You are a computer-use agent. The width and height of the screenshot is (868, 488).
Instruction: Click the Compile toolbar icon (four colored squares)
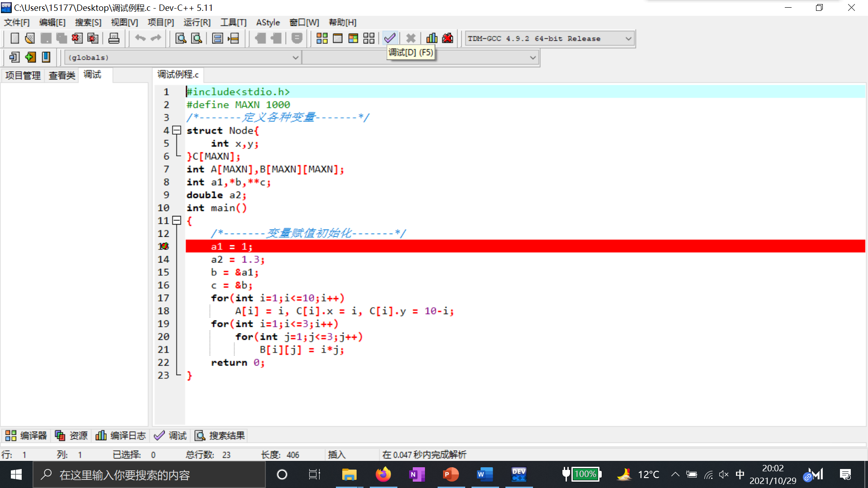tap(322, 38)
